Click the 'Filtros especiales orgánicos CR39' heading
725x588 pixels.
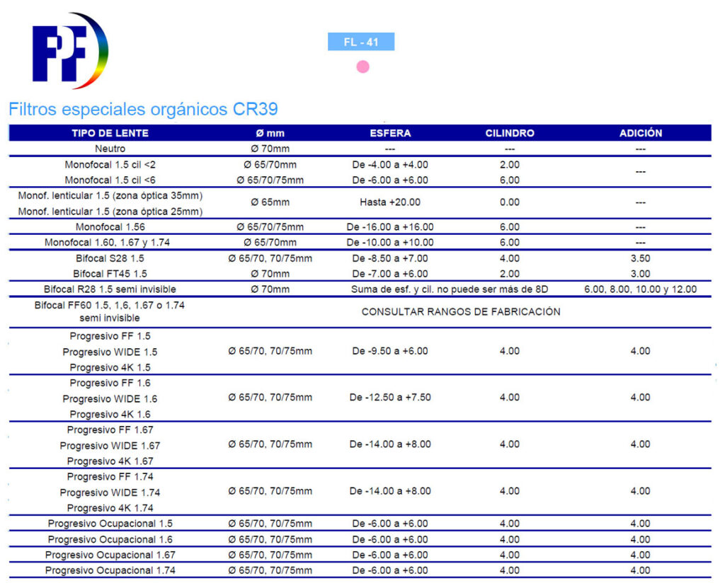pyautogui.click(x=143, y=109)
